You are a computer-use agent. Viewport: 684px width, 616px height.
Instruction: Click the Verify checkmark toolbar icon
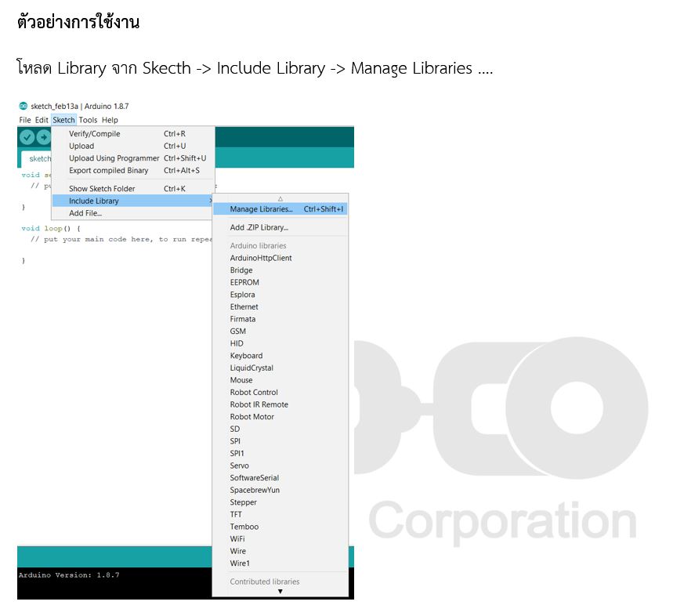pyautogui.click(x=27, y=137)
